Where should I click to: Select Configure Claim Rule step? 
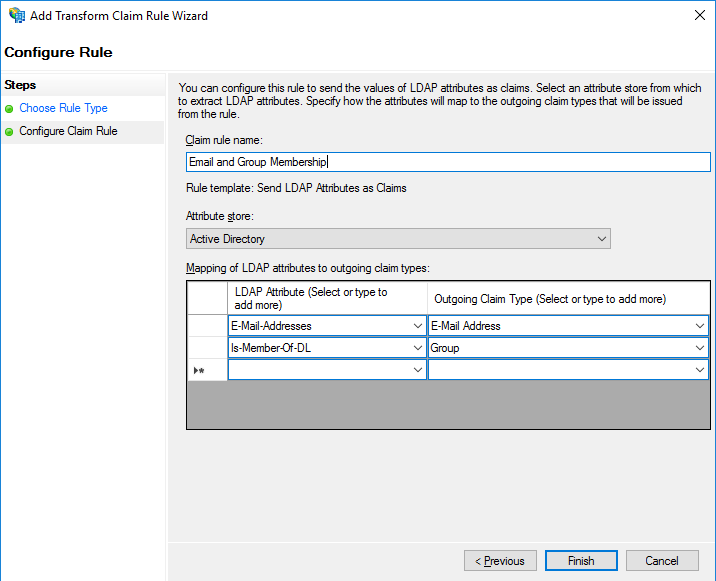click(x=68, y=131)
